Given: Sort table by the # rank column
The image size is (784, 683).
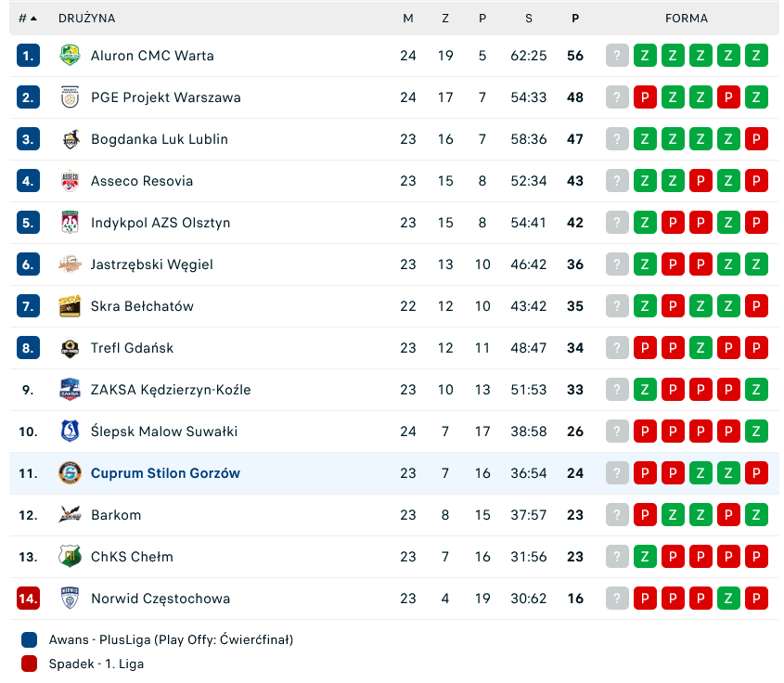Looking at the screenshot, I should coord(28,18).
